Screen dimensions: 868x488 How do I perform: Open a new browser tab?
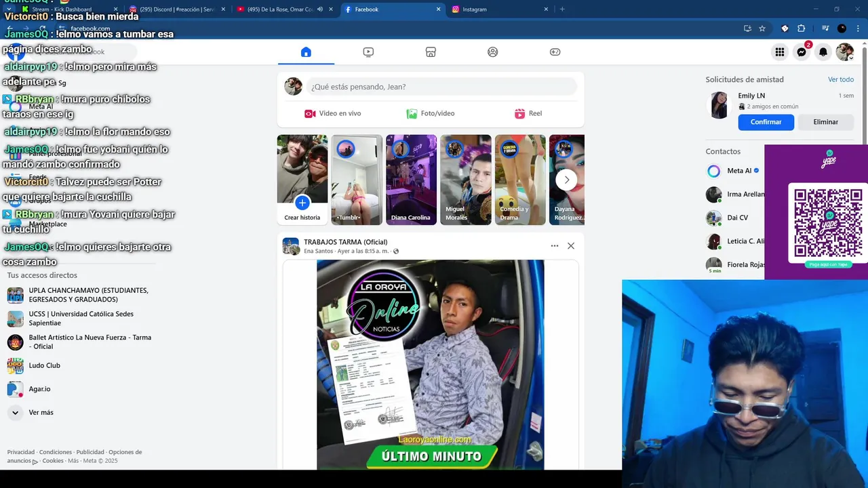click(x=562, y=9)
